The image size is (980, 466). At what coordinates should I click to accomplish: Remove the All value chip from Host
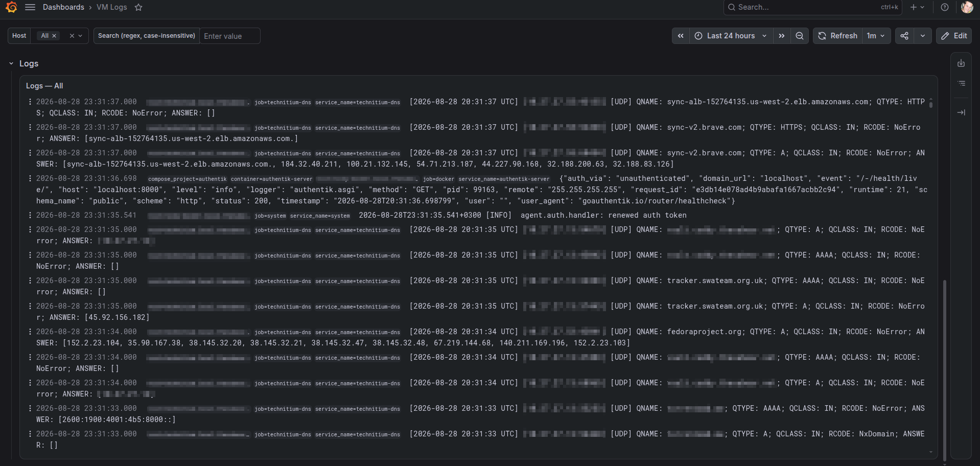point(54,36)
